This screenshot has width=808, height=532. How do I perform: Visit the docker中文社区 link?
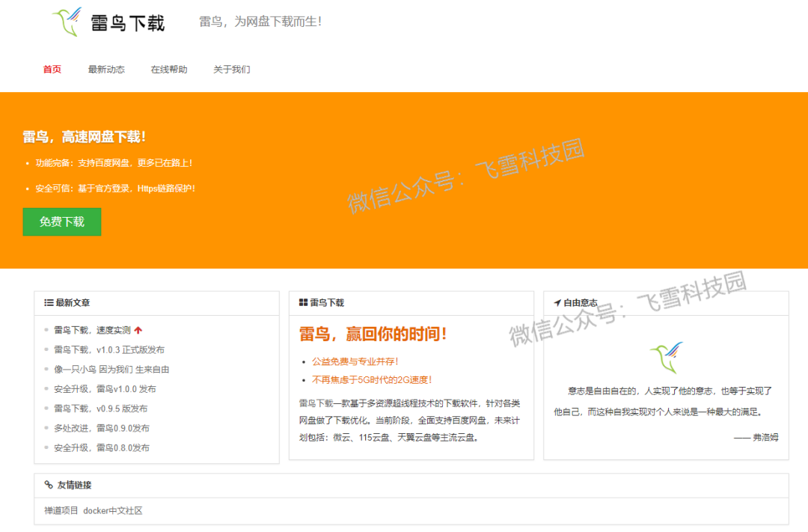coord(113,511)
